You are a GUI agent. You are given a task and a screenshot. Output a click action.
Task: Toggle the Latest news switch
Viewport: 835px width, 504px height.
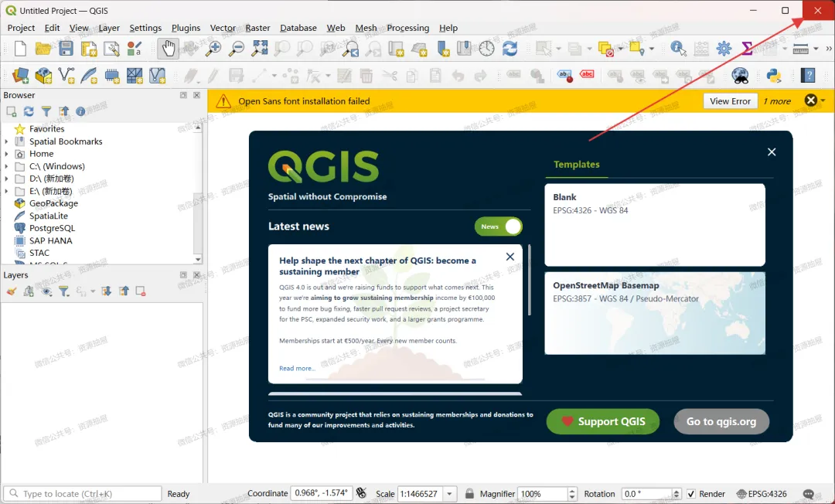(x=499, y=226)
